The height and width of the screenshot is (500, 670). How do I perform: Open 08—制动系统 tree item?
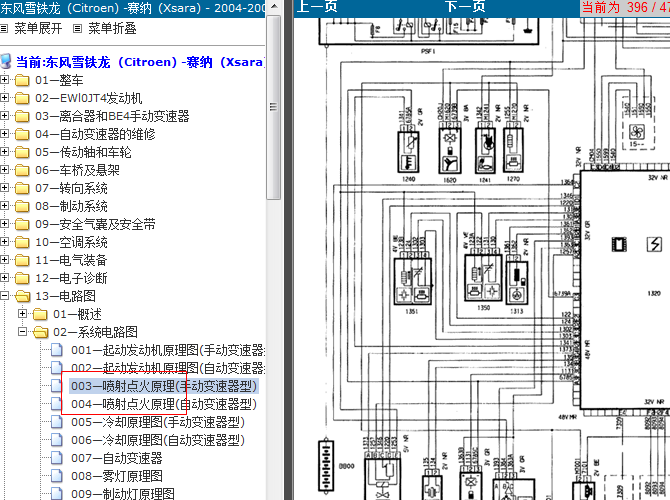point(71,206)
